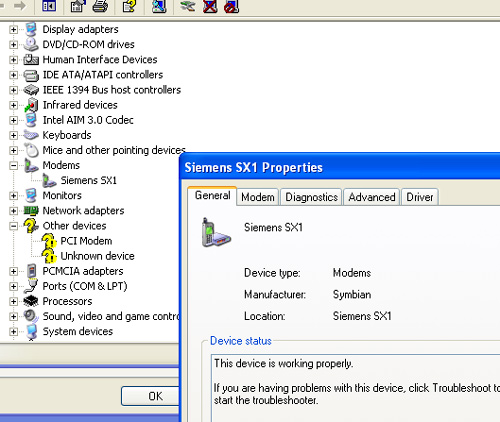Click the Forward arrow toolbar button
Image resolution: width=500 pixels, height=422 pixels.
tap(20, 5)
